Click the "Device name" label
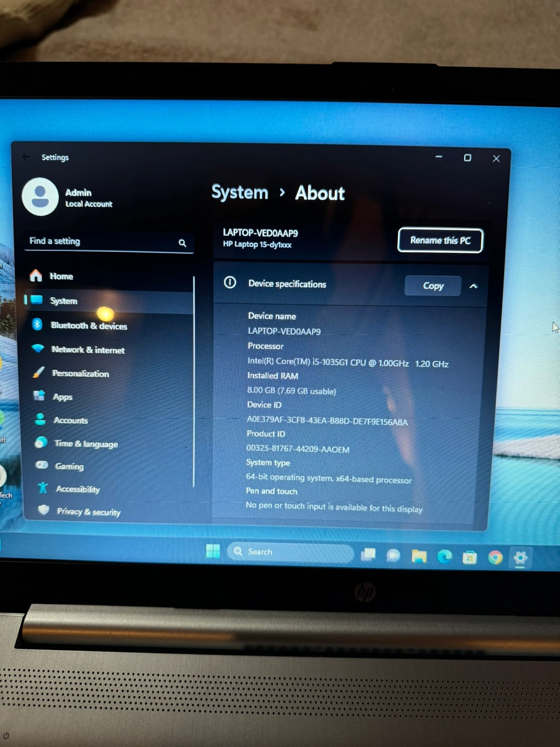560x747 pixels. coord(272,316)
